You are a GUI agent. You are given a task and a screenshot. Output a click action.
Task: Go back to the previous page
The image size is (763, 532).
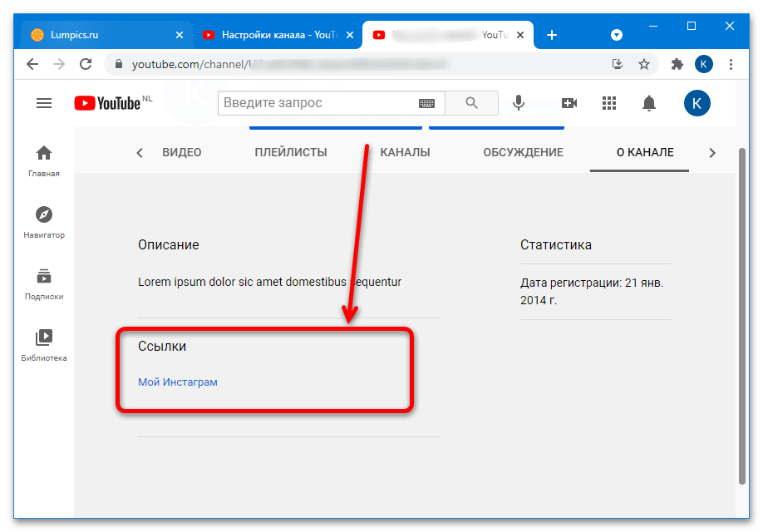point(32,64)
